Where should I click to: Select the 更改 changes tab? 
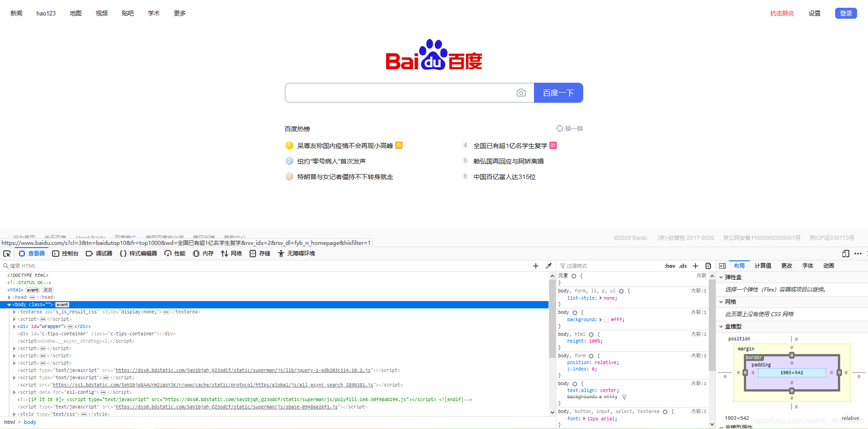tap(787, 266)
